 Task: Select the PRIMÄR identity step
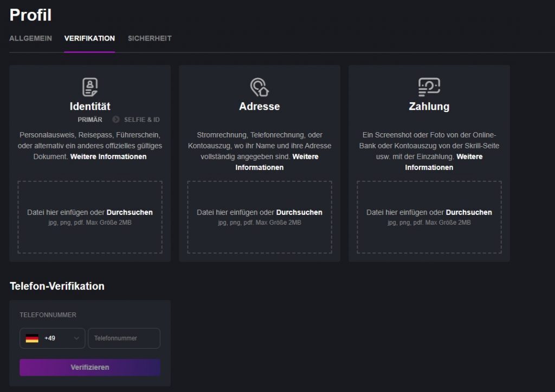click(x=90, y=120)
